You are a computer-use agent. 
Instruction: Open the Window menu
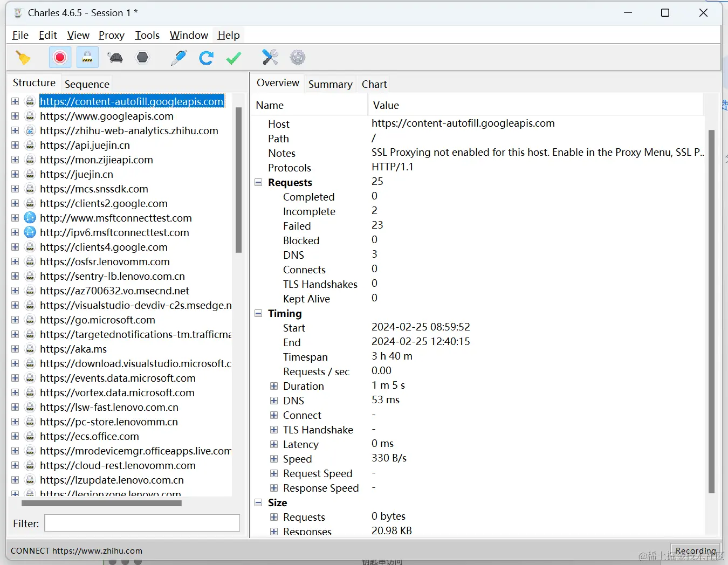[189, 35]
